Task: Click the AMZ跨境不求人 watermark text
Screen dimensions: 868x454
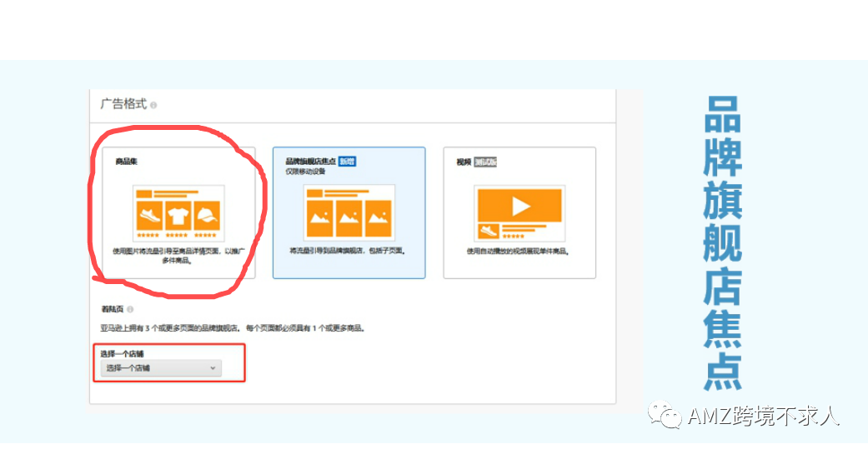Action: coord(763,416)
